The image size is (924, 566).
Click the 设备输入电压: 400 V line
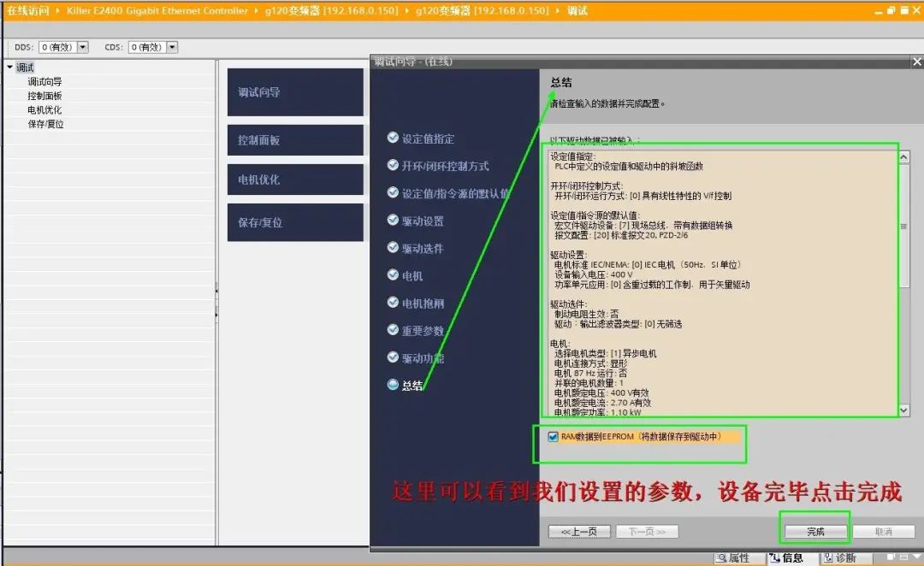click(x=594, y=274)
